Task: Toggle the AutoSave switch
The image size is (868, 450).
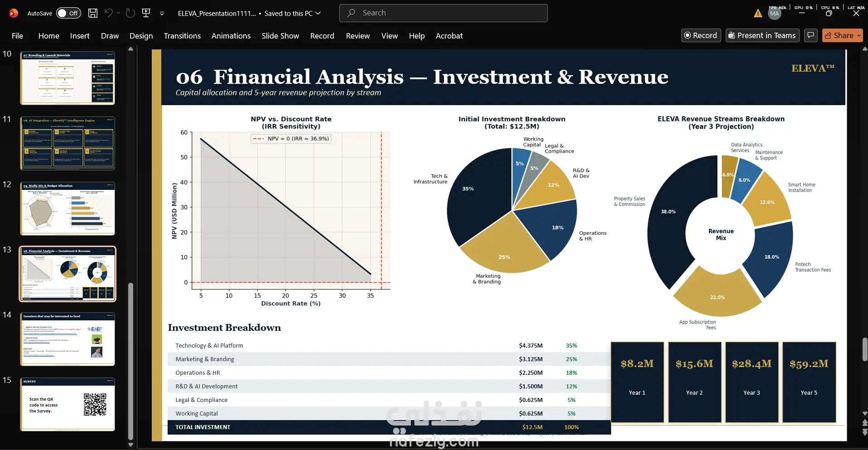Action: click(x=68, y=13)
